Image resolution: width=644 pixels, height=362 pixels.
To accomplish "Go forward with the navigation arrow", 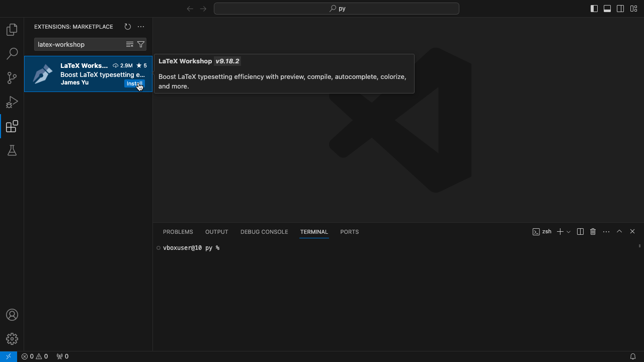I will pyautogui.click(x=203, y=9).
